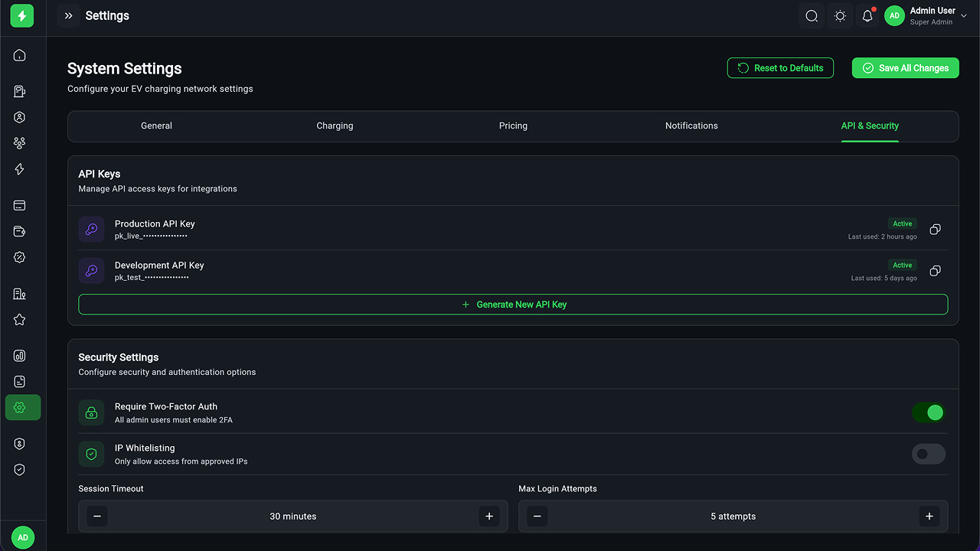Viewport: 980px width, 551px height.
Task: Open the Notifications settings tab
Action: [x=691, y=126]
